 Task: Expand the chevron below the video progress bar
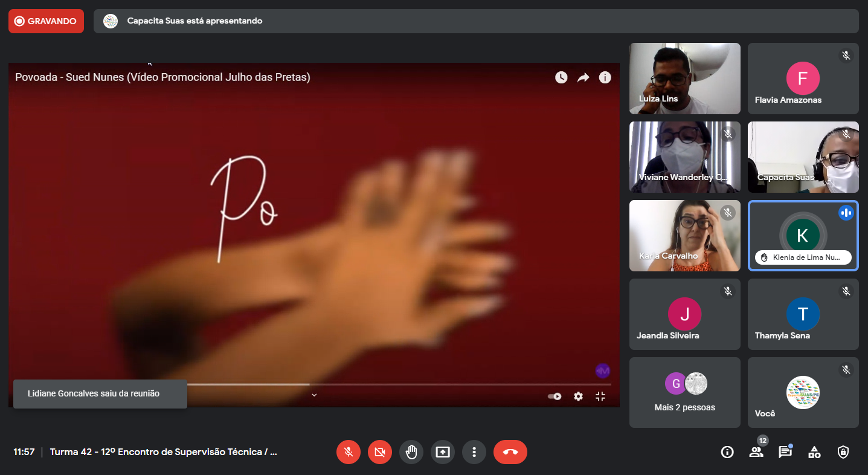pos(314,395)
